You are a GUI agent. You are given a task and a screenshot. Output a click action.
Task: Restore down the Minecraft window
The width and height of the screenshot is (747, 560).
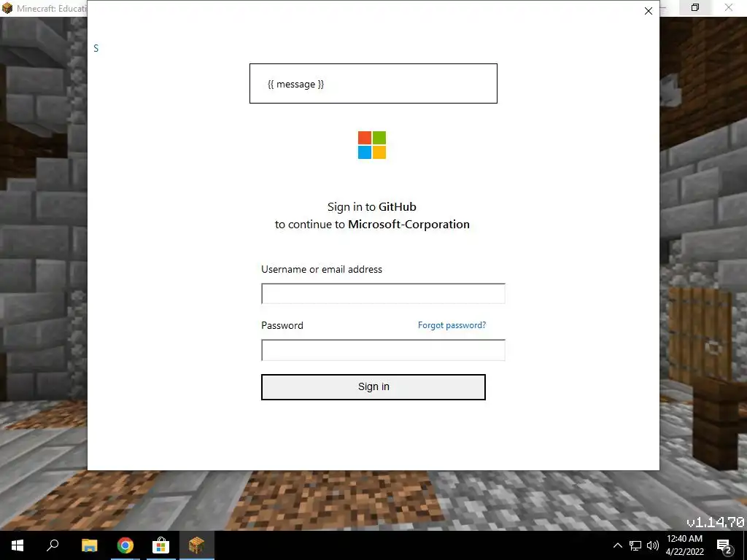click(695, 7)
